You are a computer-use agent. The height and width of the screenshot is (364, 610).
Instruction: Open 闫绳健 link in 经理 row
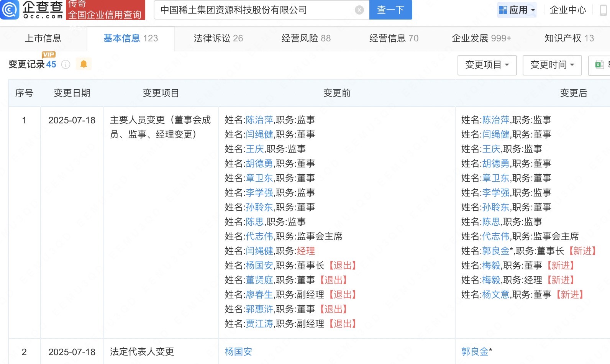[259, 251]
